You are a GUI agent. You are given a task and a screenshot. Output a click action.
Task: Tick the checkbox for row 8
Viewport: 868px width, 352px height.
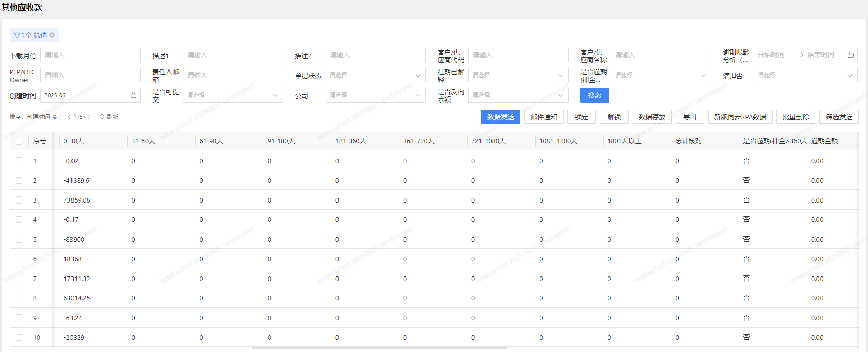(x=19, y=298)
